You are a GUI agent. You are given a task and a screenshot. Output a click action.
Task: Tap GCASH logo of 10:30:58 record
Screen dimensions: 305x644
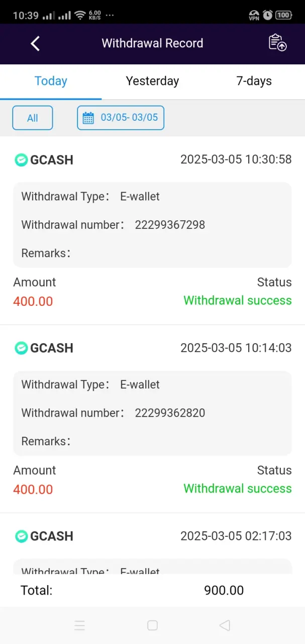click(21, 160)
